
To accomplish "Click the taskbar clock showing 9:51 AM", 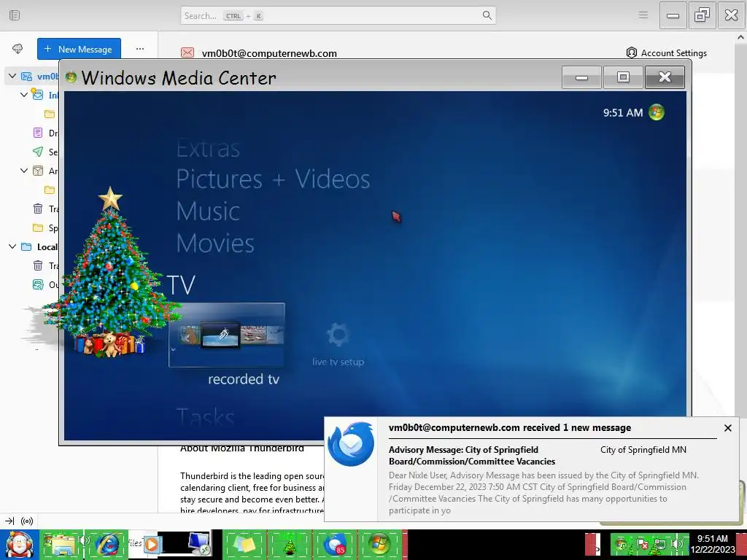I will (713, 544).
